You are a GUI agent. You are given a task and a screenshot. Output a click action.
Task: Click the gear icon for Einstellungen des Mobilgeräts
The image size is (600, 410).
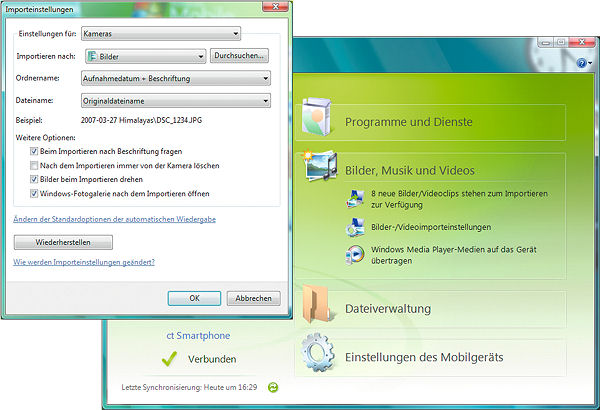(318, 353)
